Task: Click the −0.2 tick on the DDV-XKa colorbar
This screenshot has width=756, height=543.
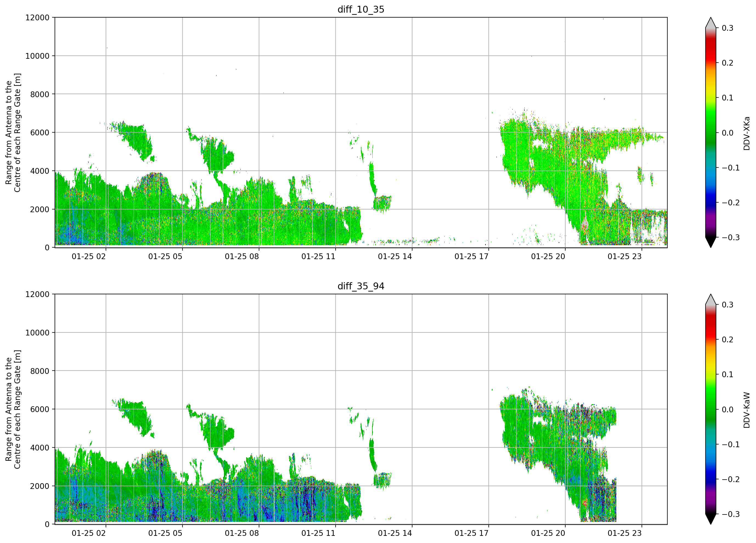Action: pos(730,202)
